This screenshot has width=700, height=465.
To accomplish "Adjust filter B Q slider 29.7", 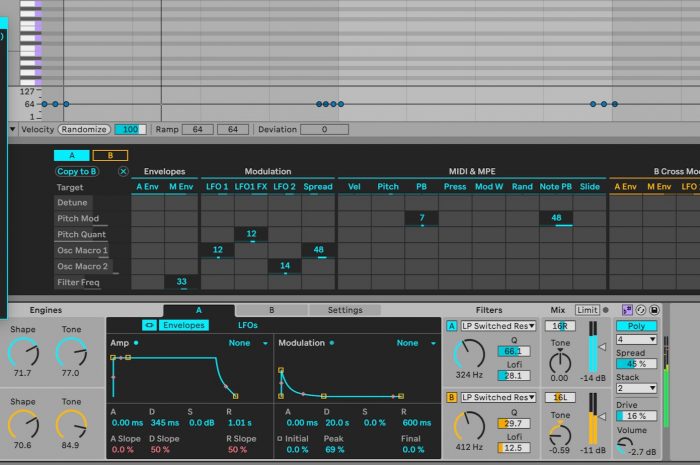I will (x=514, y=423).
